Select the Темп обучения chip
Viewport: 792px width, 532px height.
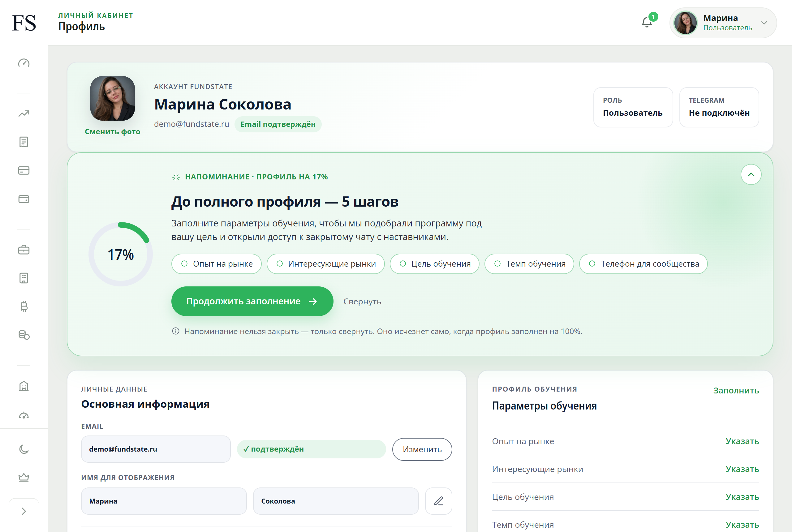[x=529, y=264]
